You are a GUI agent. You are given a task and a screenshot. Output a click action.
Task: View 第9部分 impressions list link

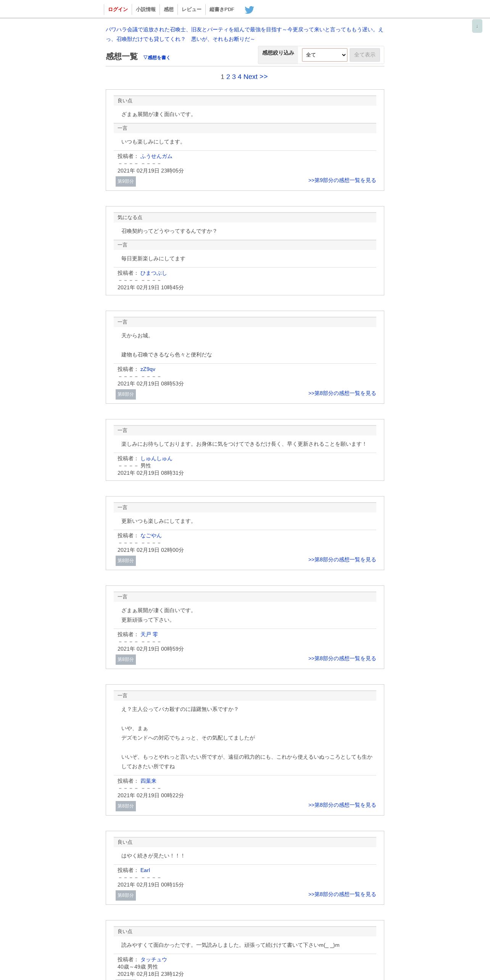point(342,181)
